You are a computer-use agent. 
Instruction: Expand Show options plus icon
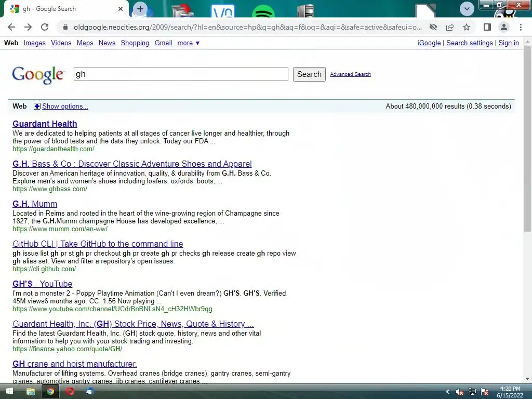click(x=37, y=107)
